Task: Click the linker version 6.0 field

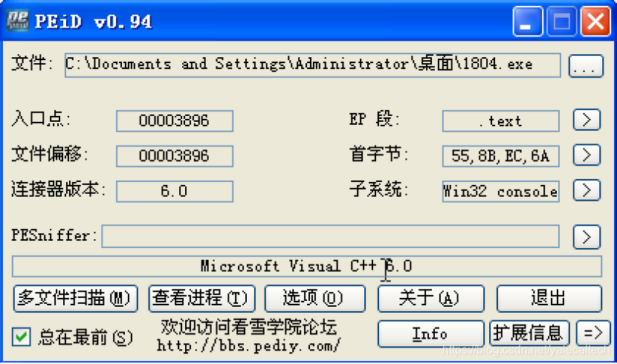Action: 175,192
